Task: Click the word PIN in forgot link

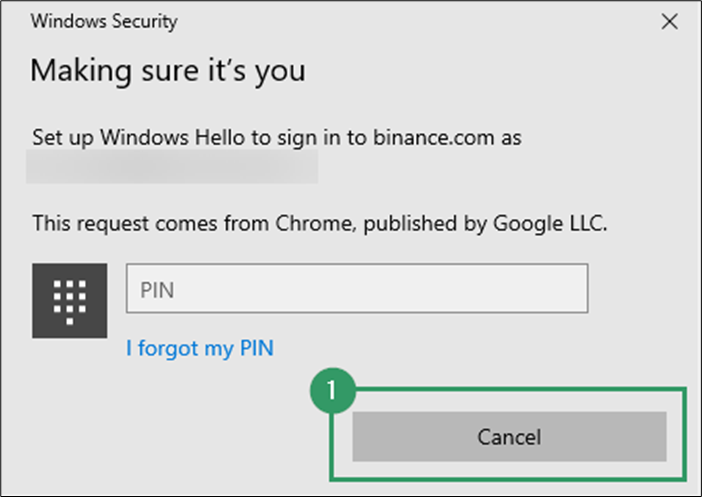Action: [x=257, y=348]
